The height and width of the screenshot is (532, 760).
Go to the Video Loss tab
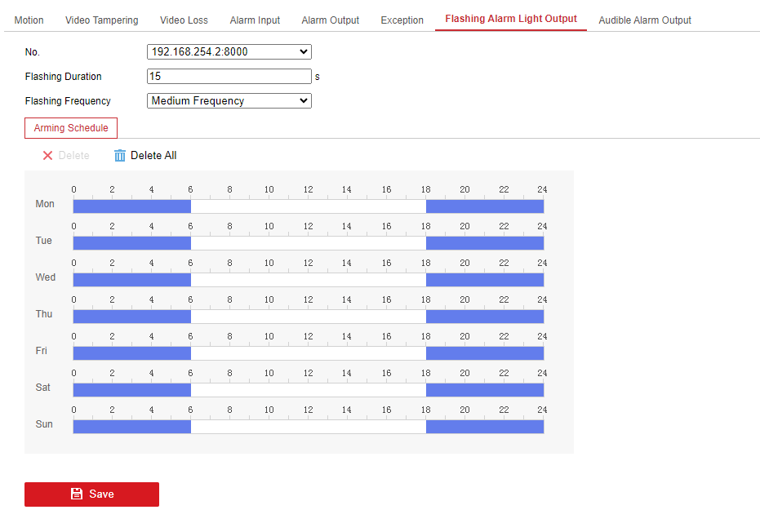coord(184,20)
